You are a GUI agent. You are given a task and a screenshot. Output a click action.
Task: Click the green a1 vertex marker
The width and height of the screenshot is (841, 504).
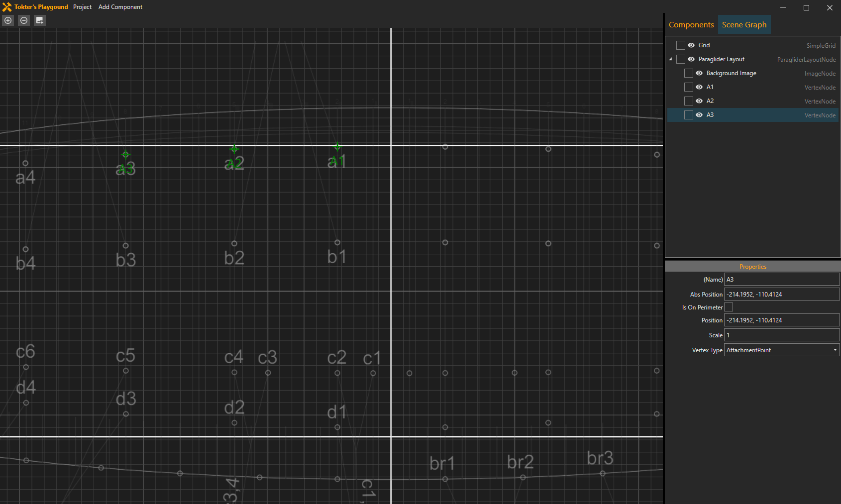[337, 147]
